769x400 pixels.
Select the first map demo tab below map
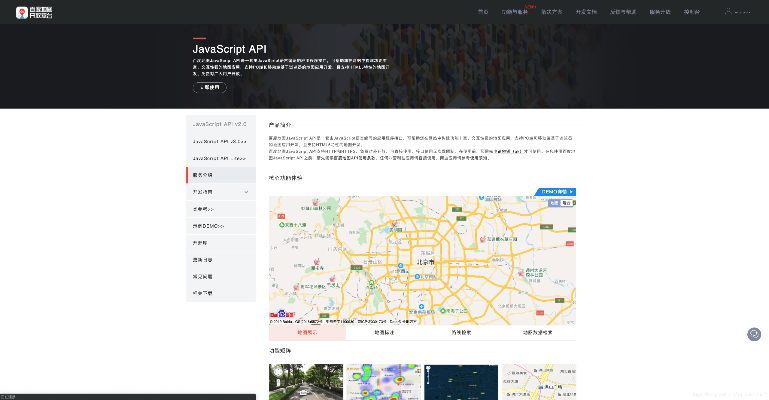(307, 332)
